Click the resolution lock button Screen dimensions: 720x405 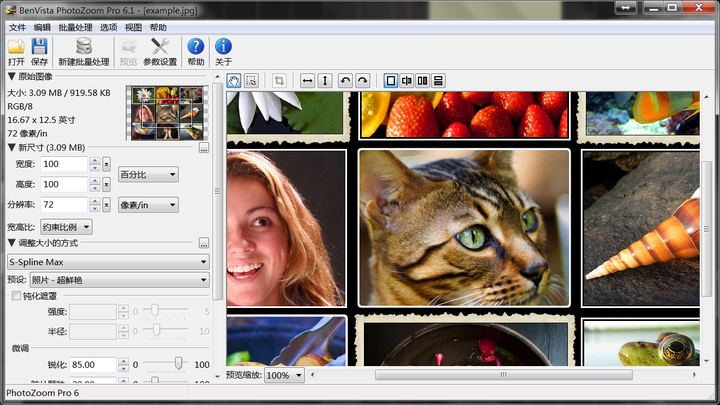106,204
